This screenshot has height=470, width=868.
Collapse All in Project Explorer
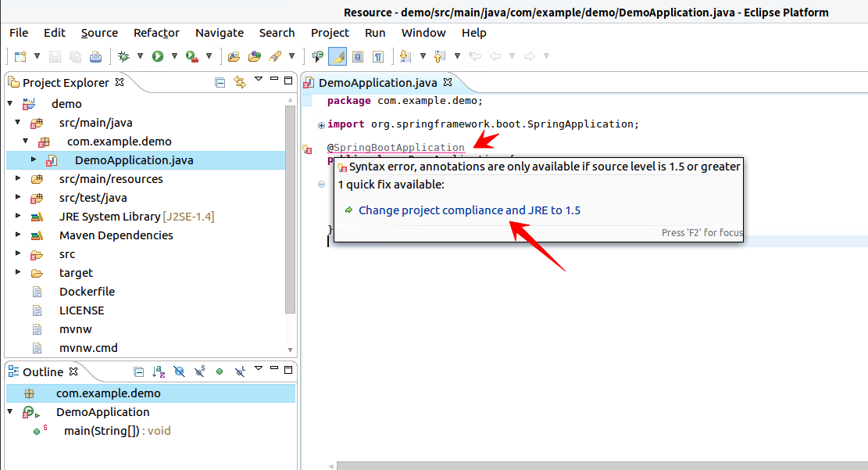(220, 83)
